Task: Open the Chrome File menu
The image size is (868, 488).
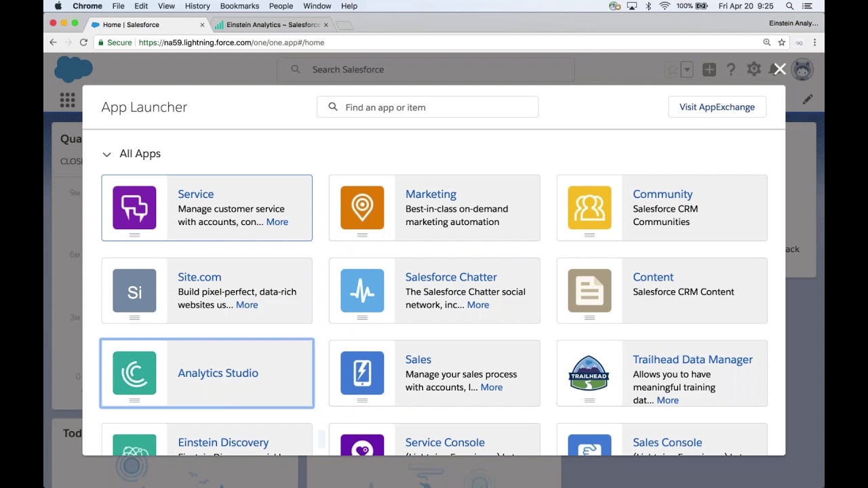Action: click(119, 6)
